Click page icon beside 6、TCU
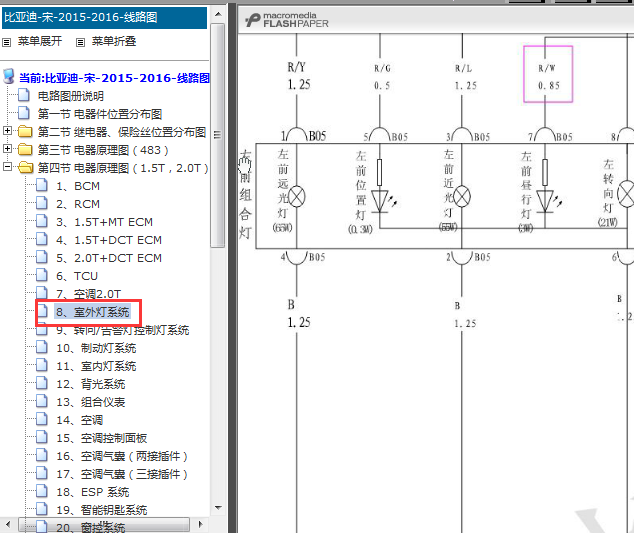Viewport: 634px width, 533px height. 42,275
